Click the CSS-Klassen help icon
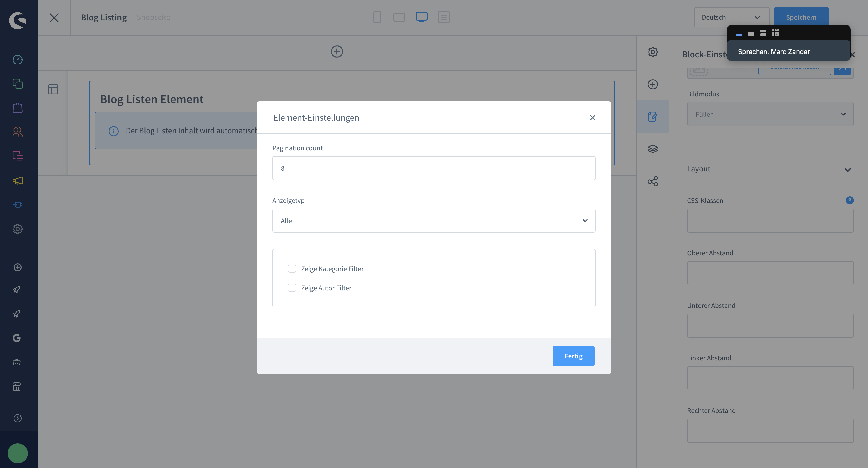868x468 pixels. tap(850, 200)
